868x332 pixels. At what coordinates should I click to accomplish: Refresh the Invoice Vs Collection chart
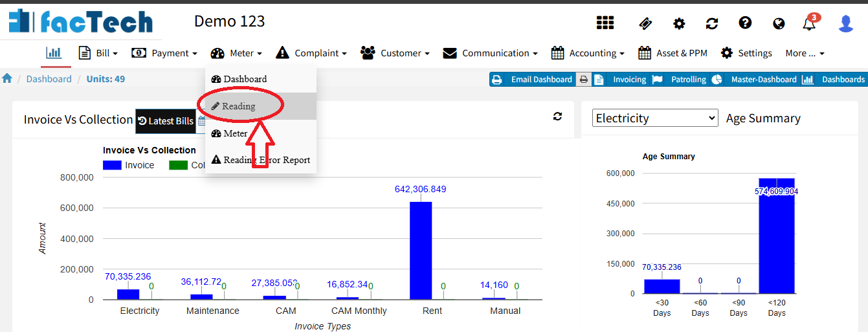(x=557, y=116)
